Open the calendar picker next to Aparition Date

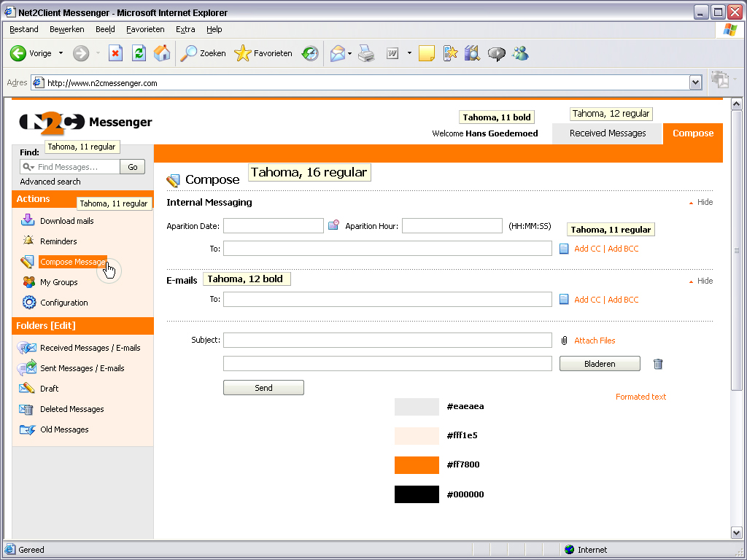click(333, 225)
